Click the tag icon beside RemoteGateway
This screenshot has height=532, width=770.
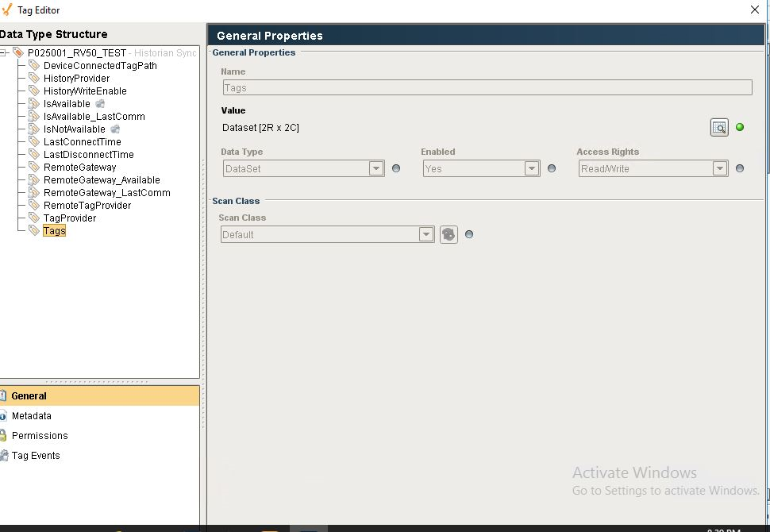(x=34, y=167)
